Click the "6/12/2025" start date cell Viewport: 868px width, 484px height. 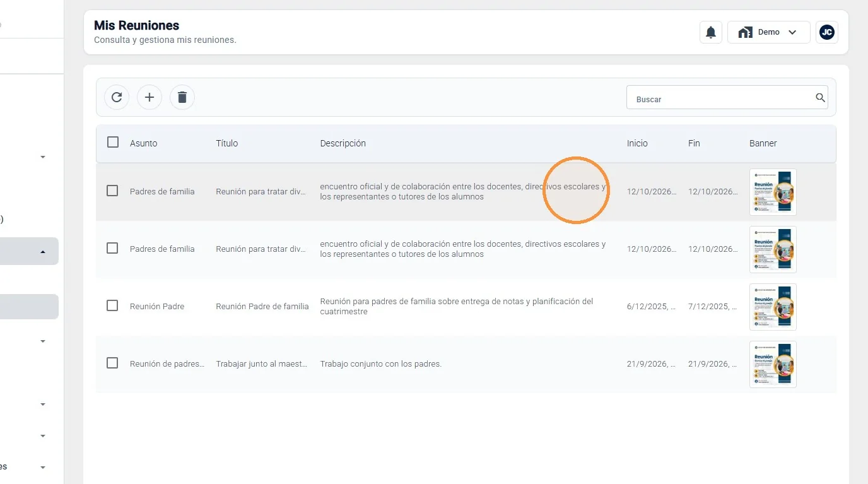pyautogui.click(x=652, y=307)
